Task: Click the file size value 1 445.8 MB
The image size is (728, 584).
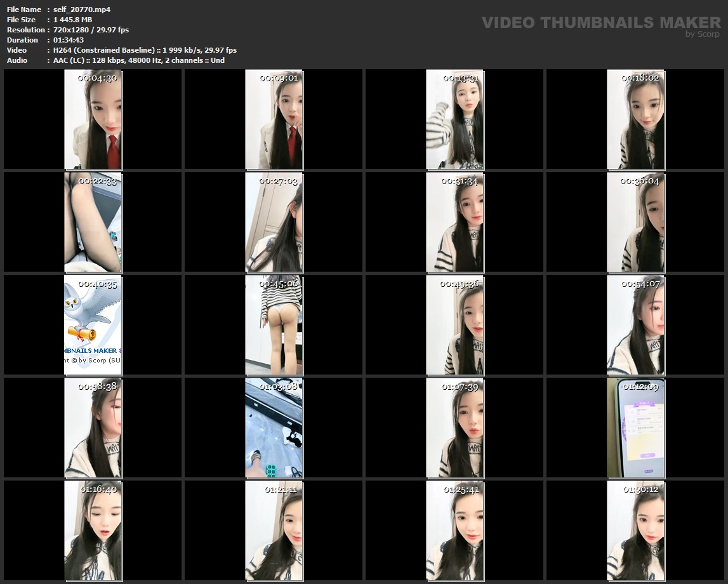Action: tap(73, 20)
